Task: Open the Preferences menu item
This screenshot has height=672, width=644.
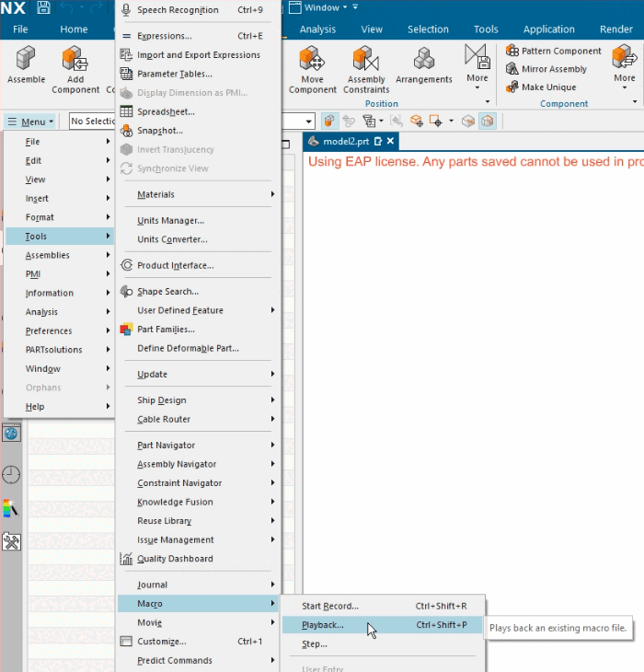Action: pos(60,330)
